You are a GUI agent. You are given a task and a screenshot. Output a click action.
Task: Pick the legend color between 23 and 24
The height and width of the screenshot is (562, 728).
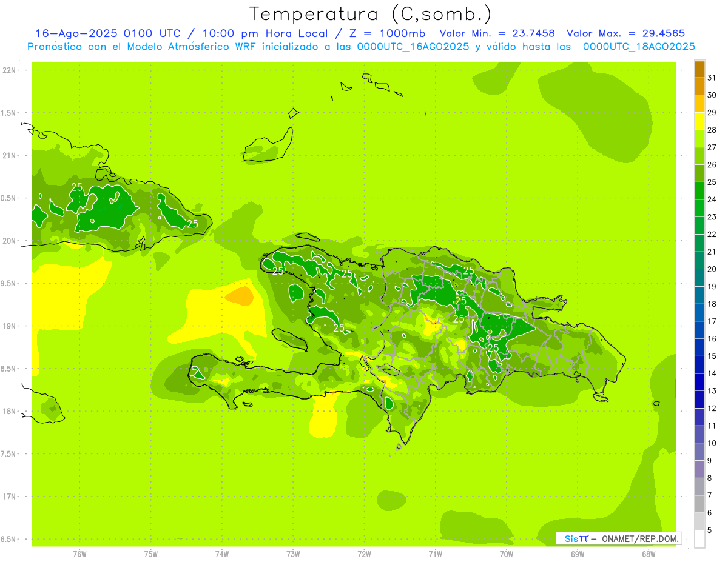pos(699,208)
